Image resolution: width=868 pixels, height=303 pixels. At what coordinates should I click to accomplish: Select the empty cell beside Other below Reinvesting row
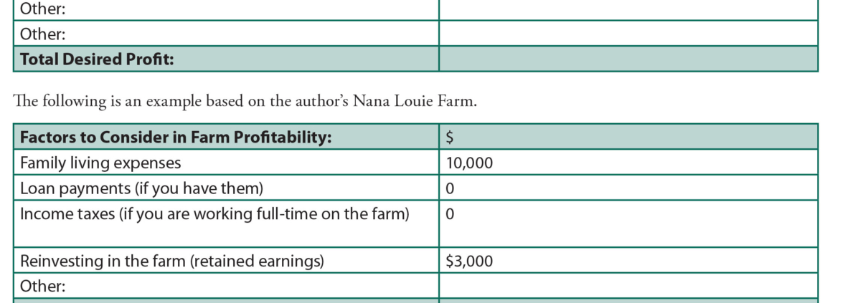click(x=628, y=287)
